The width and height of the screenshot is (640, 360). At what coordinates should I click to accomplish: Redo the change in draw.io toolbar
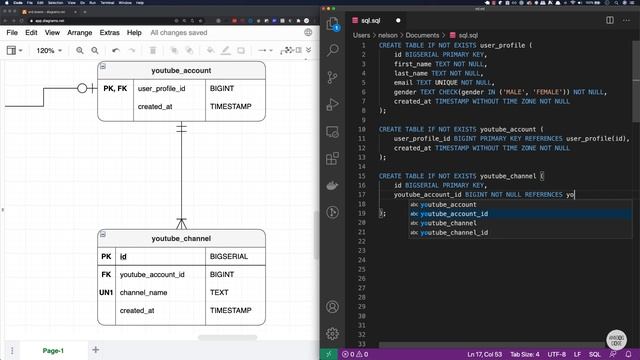point(131,50)
